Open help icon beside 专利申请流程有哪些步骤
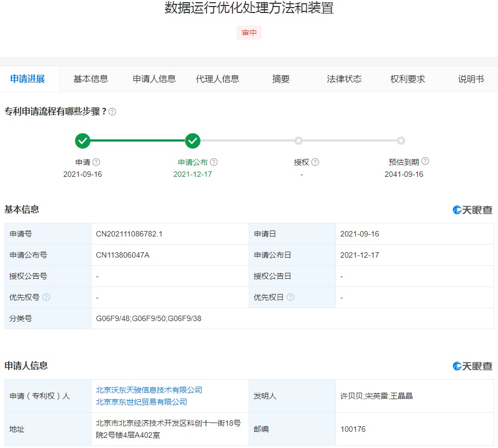This screenshot has height=448, width=498. [x=112, y=112]
